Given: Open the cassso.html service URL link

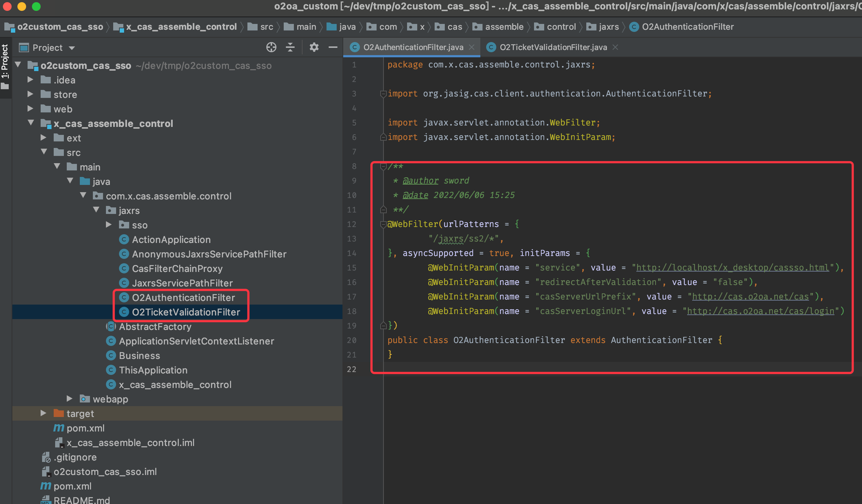Looking at the screenshot, I should [x=732, y=268].
